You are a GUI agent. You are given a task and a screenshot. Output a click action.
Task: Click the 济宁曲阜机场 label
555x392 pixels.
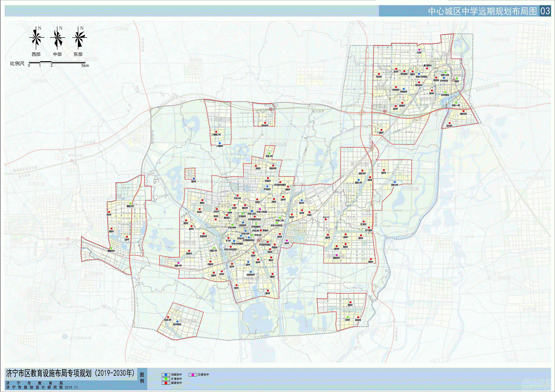click(80, 338)
